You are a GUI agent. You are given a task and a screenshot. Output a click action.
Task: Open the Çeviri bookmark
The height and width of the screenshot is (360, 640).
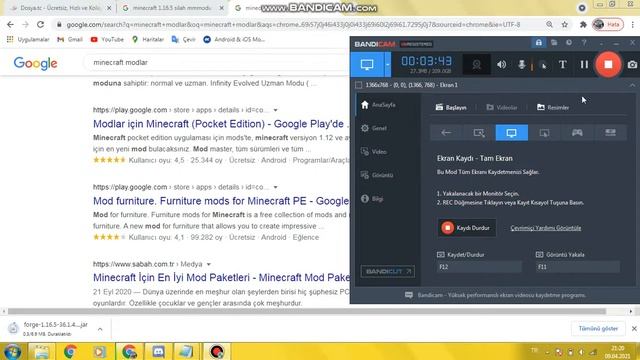[x=184, y=40]
